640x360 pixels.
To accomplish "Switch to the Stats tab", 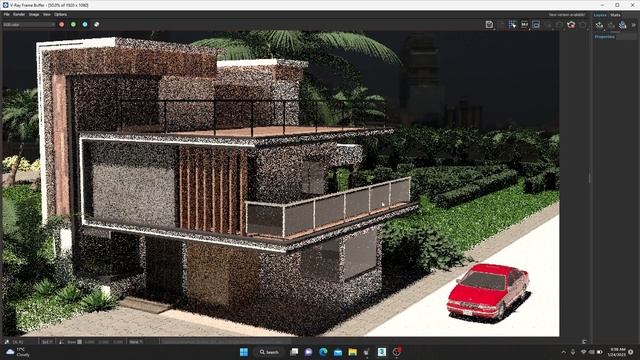I will click(615, 15).
